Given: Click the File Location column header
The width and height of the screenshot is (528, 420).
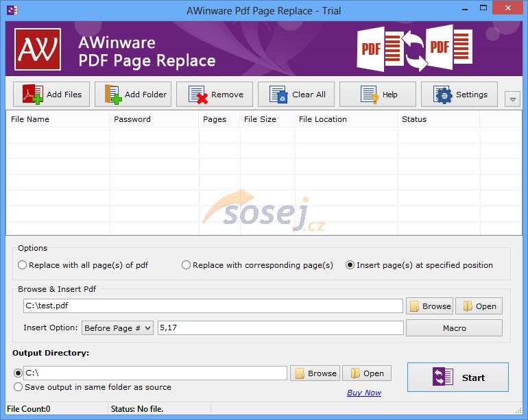Looking at the screenshot, I should (x=346, y=119).
